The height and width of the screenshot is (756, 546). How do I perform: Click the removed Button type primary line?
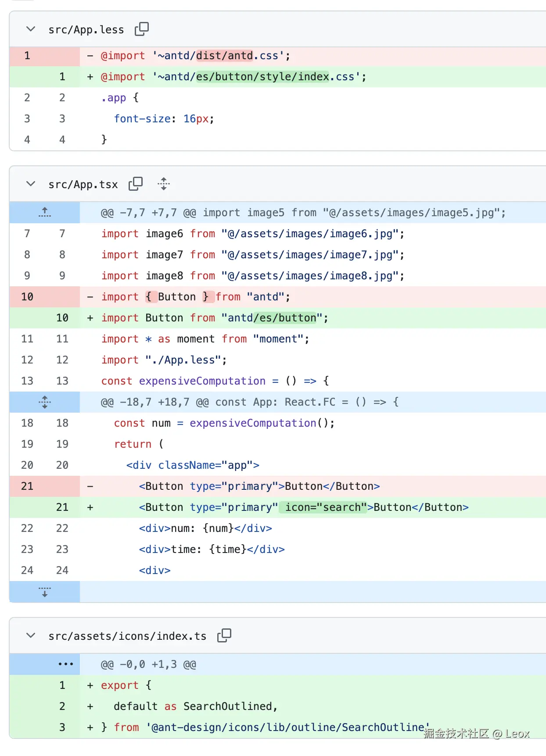(259, 486)
